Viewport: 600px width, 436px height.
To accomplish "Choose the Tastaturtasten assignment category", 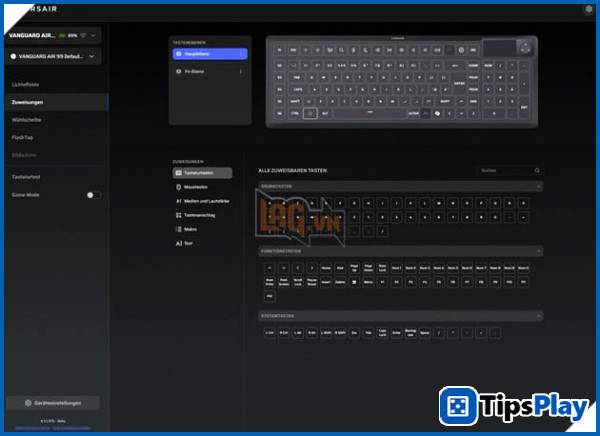I will point(202,173).
